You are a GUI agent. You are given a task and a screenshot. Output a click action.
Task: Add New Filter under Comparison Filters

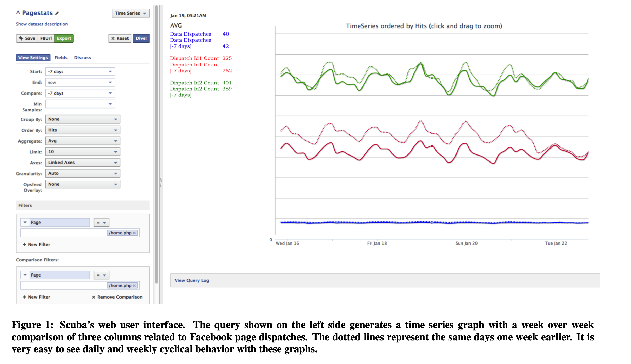(x=36, y=297)
